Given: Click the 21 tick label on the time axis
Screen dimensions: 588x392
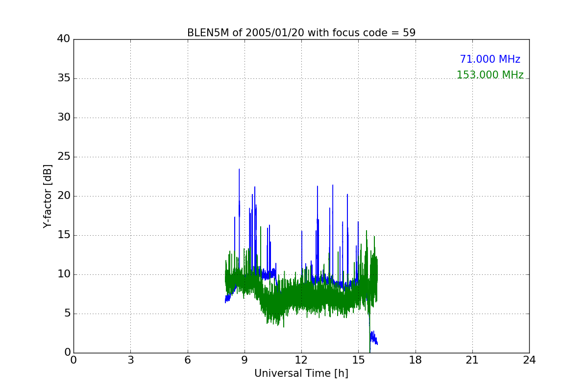Looking at the screenshot, I should [472, 360].
